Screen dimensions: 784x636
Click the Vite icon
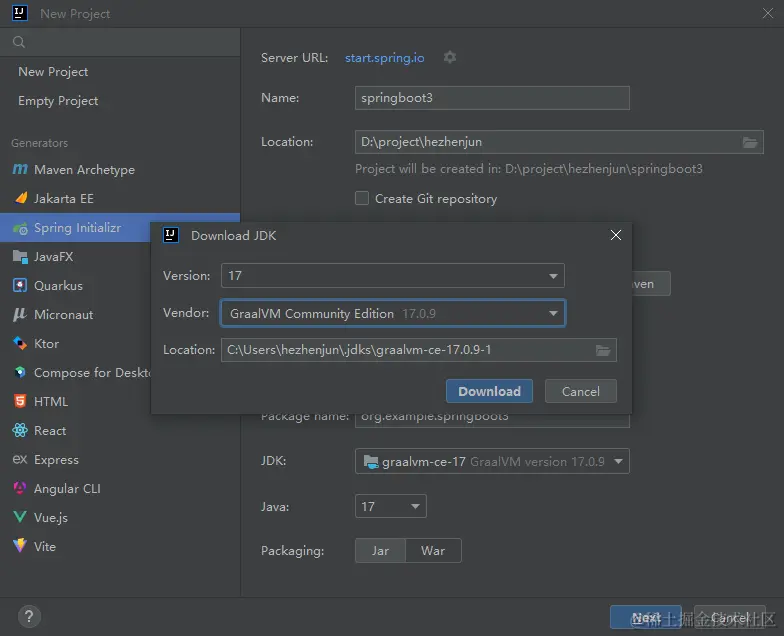click(x=20, y=546)
